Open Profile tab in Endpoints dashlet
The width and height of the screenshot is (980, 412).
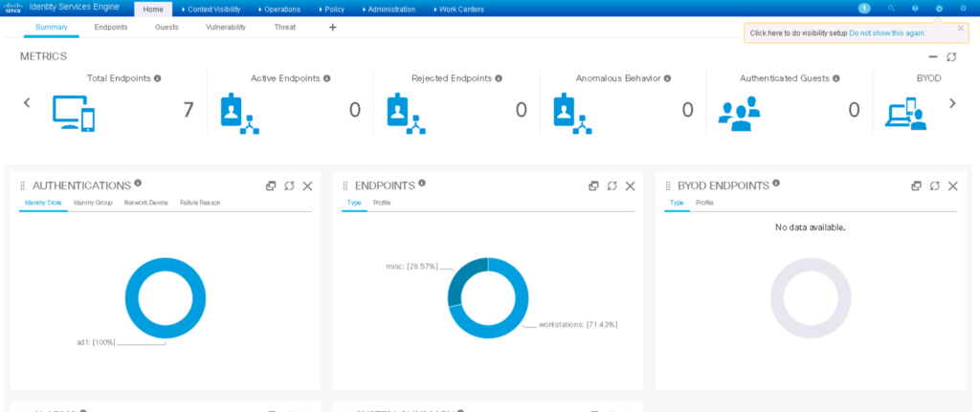381,203
